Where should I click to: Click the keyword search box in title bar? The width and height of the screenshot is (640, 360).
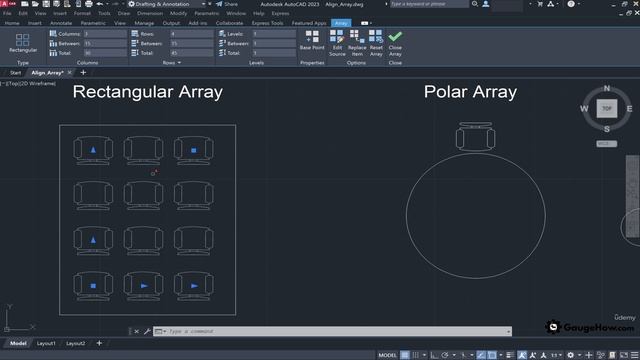coord(429,4)
